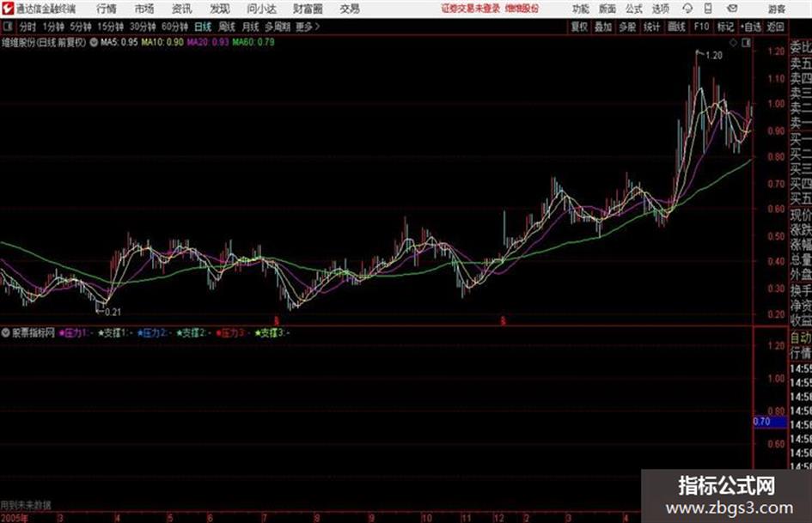Click the diamond icon at chart top-right
The width and height of the screenshot is (812, 523).
(x=733, y=43)
